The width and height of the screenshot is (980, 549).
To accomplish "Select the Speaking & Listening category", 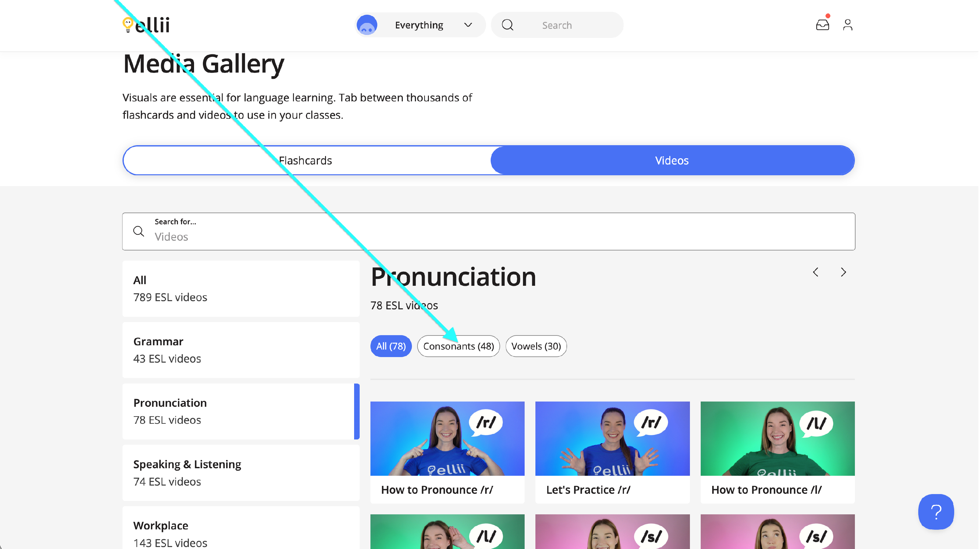I will pos(240,472).
